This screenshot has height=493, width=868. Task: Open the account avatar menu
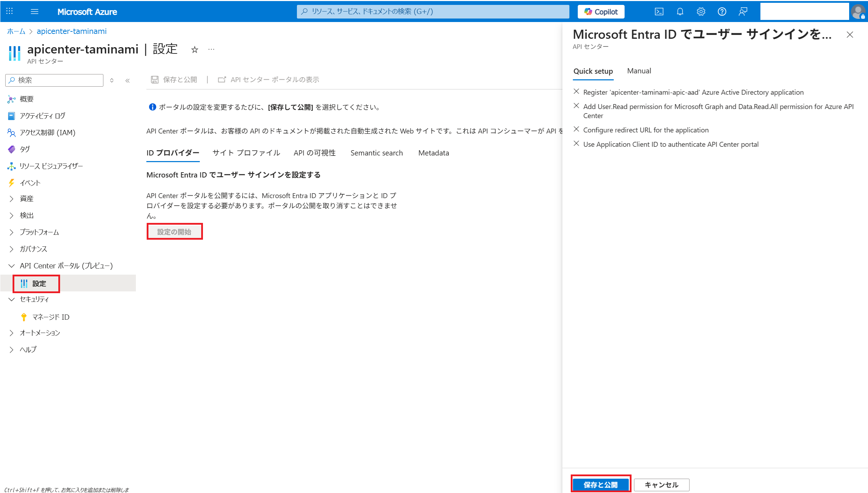coord(858,12)
